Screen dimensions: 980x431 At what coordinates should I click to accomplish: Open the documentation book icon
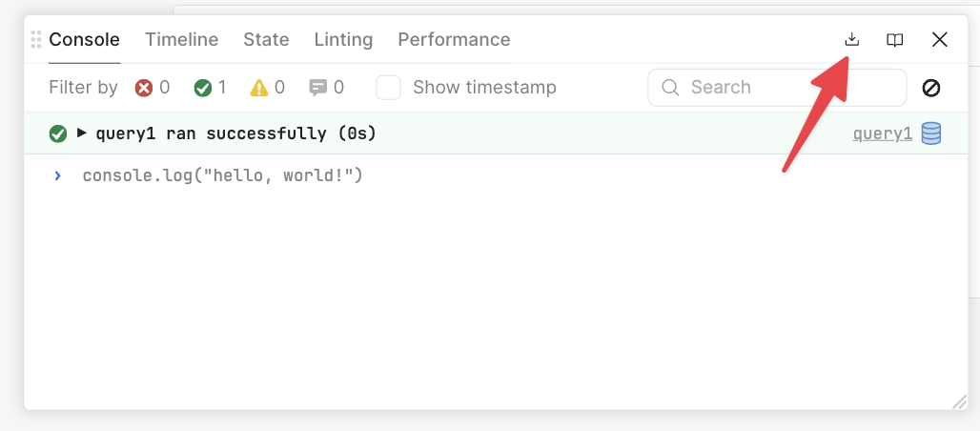tap(895, 40)
